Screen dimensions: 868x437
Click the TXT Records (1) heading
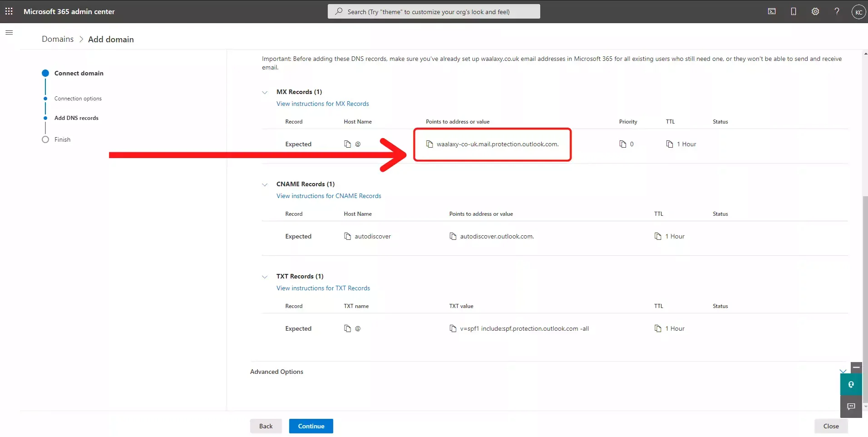(300, 276)
